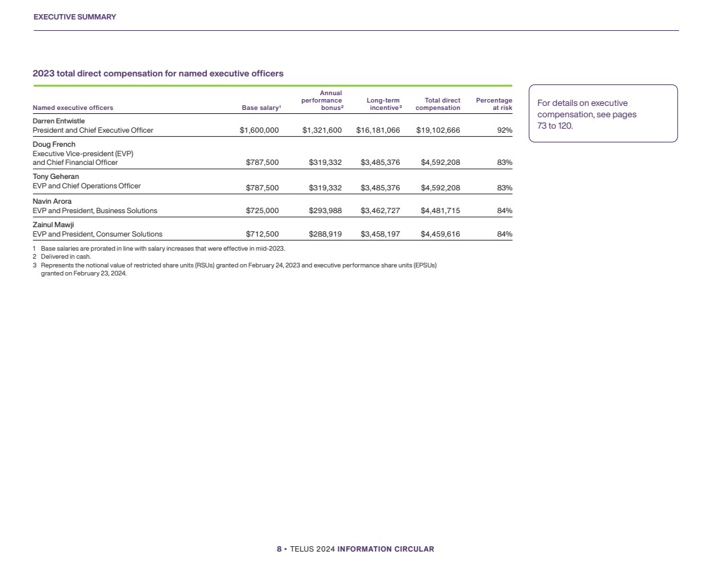Click the Executive Summary page header
This screenshot has width=728, height=569.
point(74,17)
